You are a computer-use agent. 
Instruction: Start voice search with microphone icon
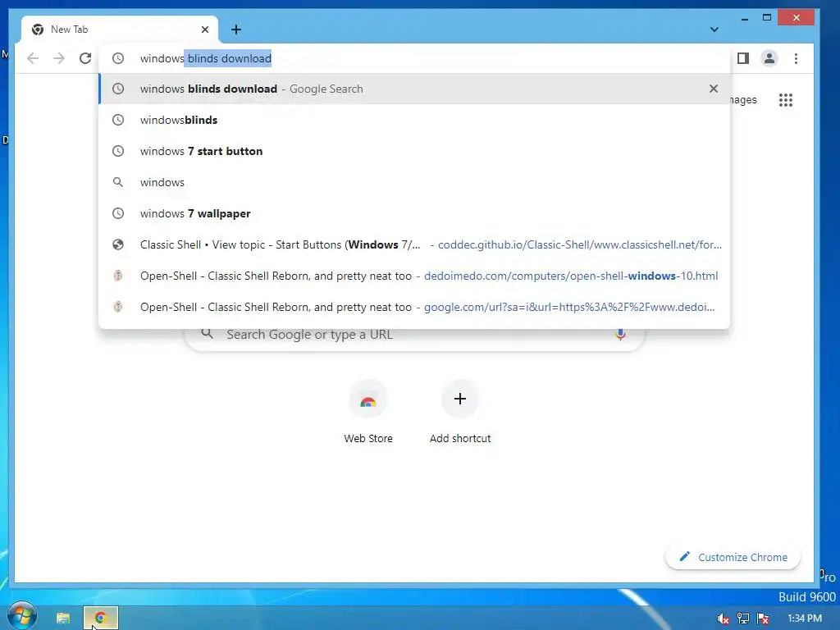point(620,335)
